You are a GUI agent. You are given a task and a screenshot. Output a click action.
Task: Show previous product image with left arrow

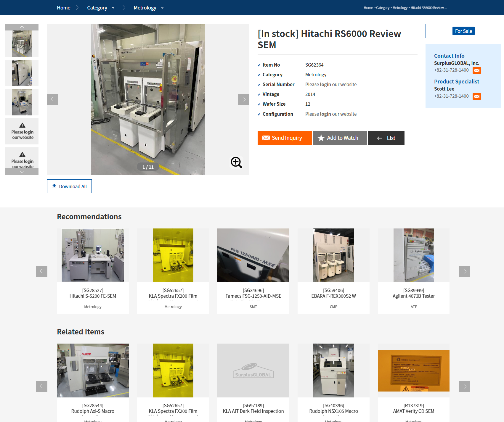pyautogui.click(x=52, y=99)
